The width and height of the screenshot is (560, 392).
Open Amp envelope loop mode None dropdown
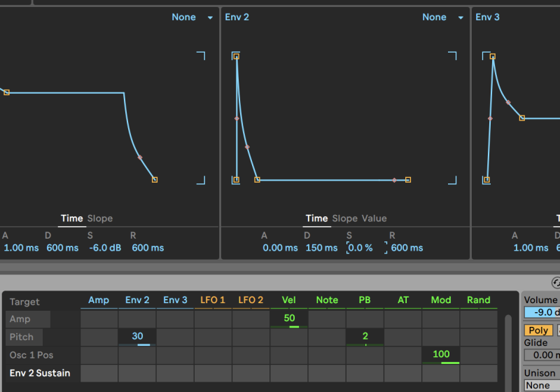tap(190, 17)
